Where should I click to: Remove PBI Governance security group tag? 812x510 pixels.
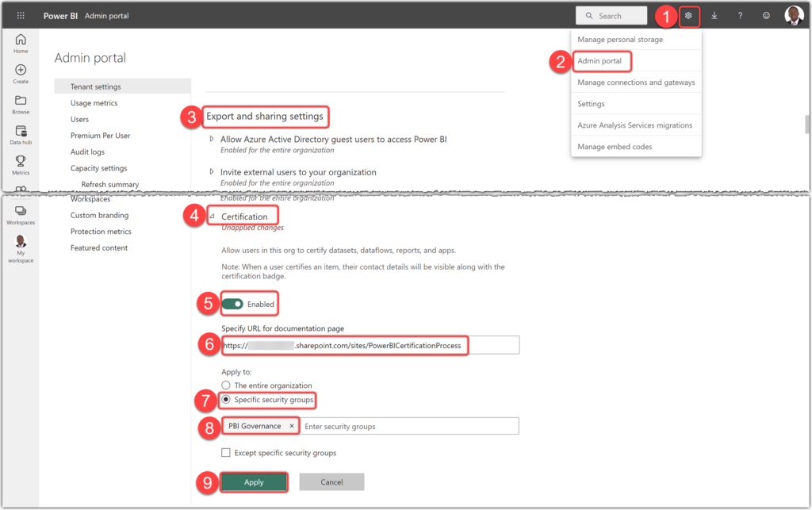tap(292, 426)
